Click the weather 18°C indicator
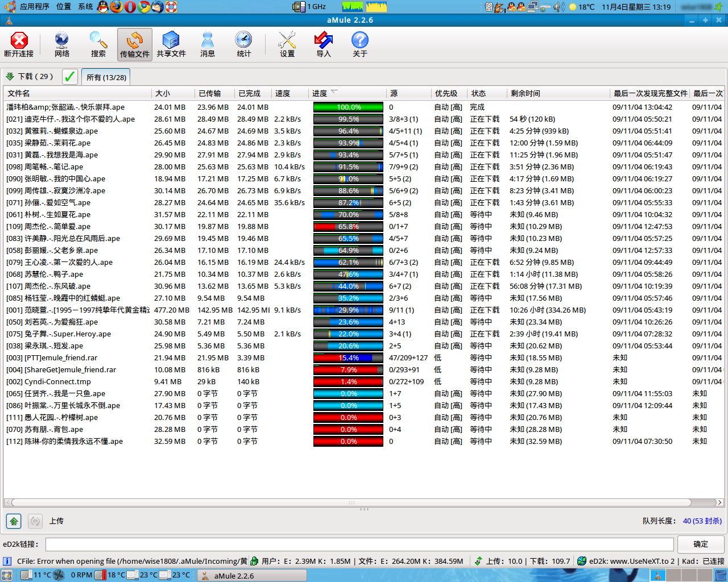Image resolution: width=728 pixels, height=582 pixels. (x=582, y=7)
